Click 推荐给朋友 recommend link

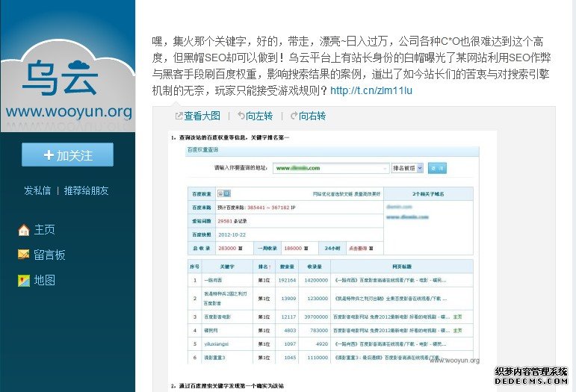pos(87,190)
